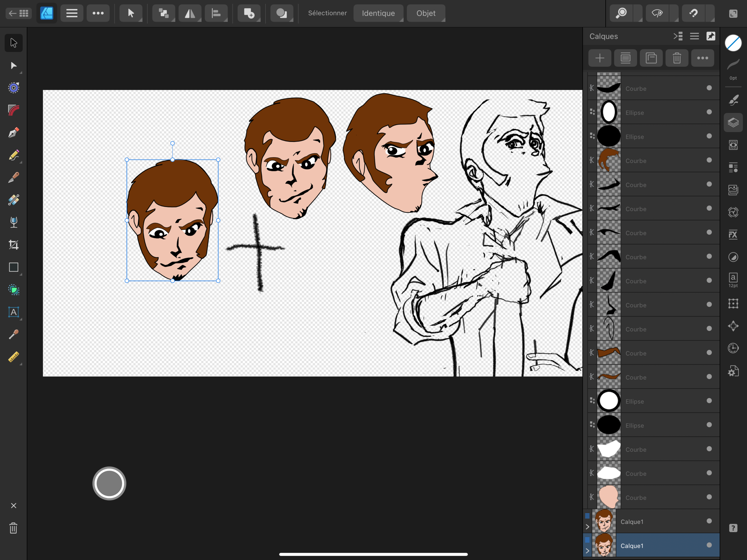Select the Crop tool
The width and height of the screenshot is (747, 560).
[x=13, y=245]
